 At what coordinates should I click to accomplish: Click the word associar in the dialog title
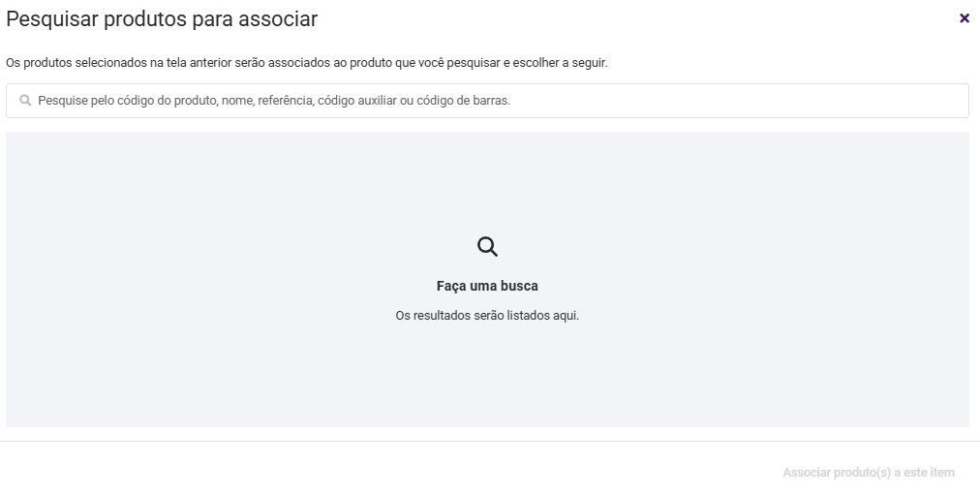click(x=282, y=18)
